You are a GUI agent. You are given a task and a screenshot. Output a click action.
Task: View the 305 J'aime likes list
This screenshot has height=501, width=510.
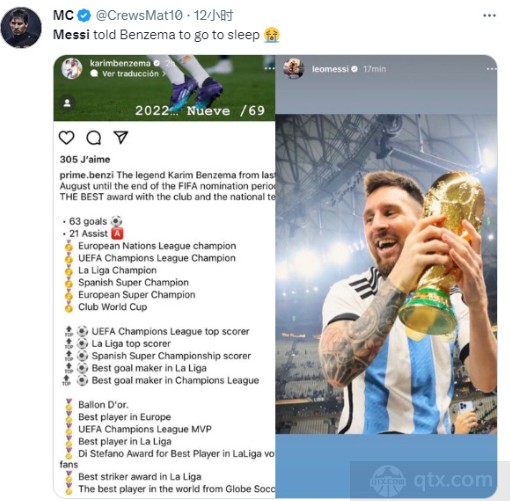pos(85,159)
